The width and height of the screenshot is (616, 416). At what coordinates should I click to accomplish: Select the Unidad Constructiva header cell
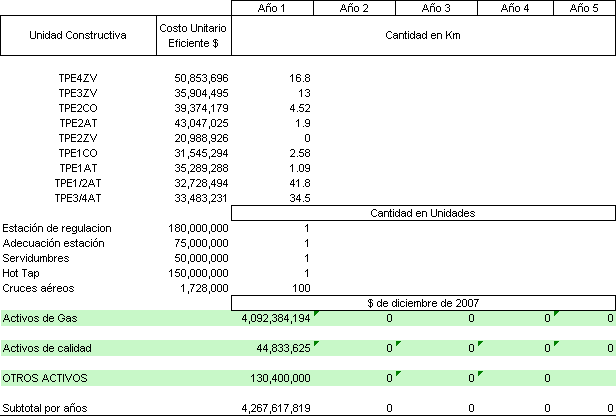[x=78, y=35]
